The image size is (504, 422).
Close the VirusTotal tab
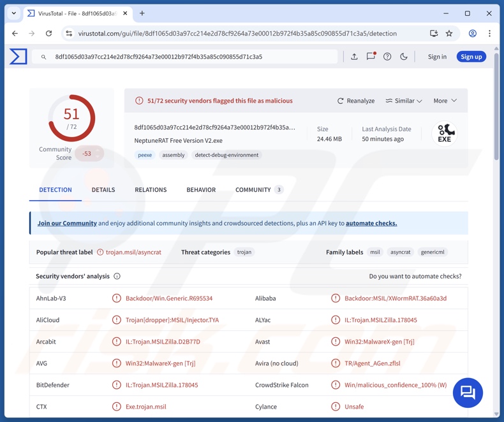coord(125,13)
